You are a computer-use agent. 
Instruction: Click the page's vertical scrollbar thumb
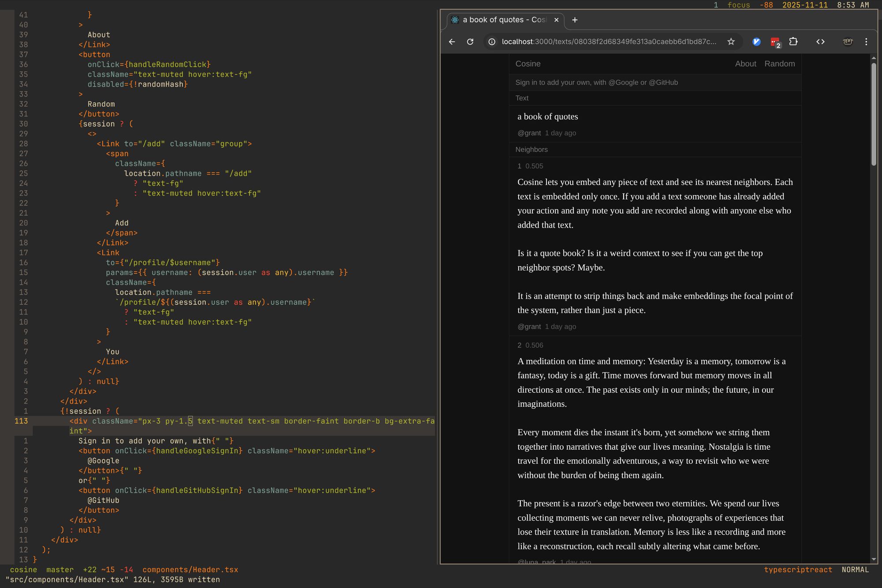tap(874, 114)
